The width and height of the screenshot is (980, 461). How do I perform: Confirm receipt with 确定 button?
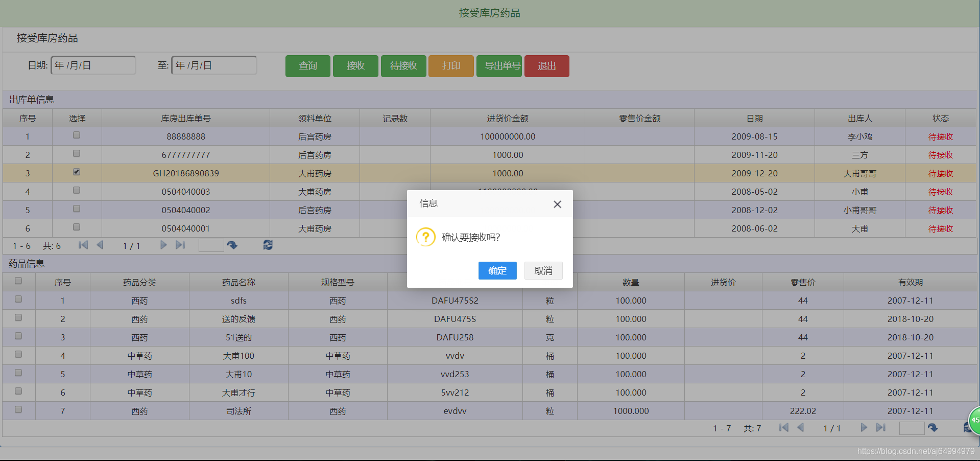coord(497,270)
